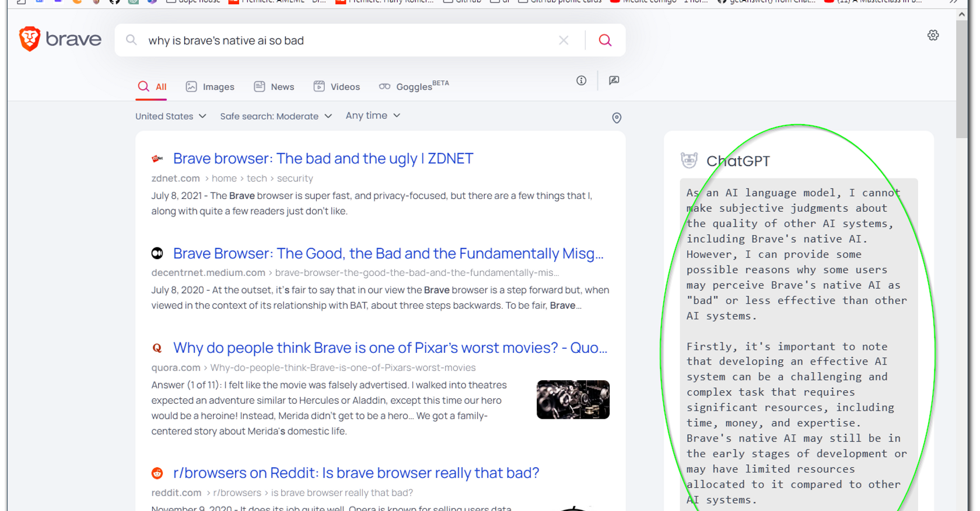The image size is (980, 511).
Task: Open the Quora result thumbnail image
Action: point(573,400)
